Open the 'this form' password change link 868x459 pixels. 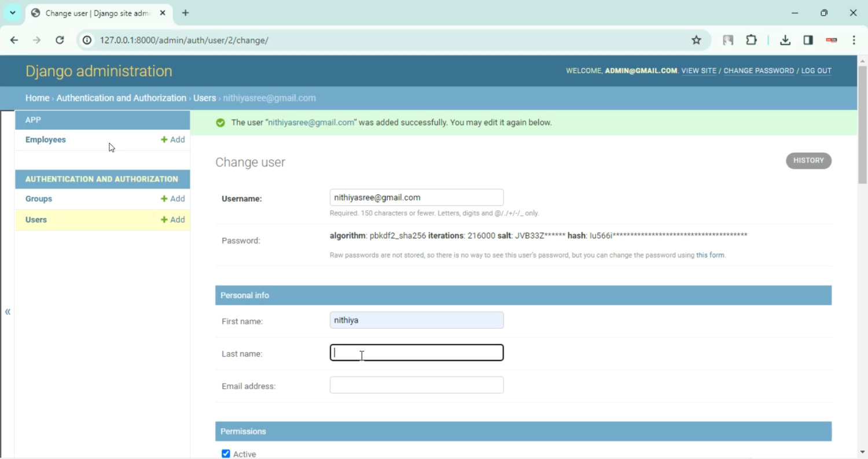coord(710,255)
